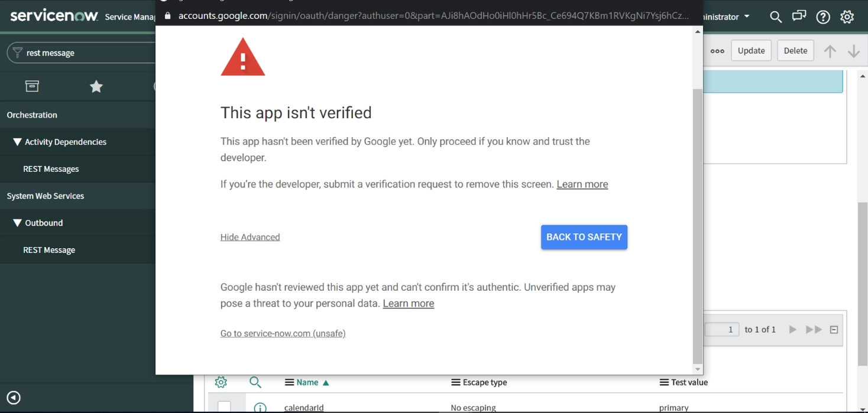Open the help question mark icon
The width and height of the screenshot is (868, 413).
pyautogui.click(x=823, y=17)
